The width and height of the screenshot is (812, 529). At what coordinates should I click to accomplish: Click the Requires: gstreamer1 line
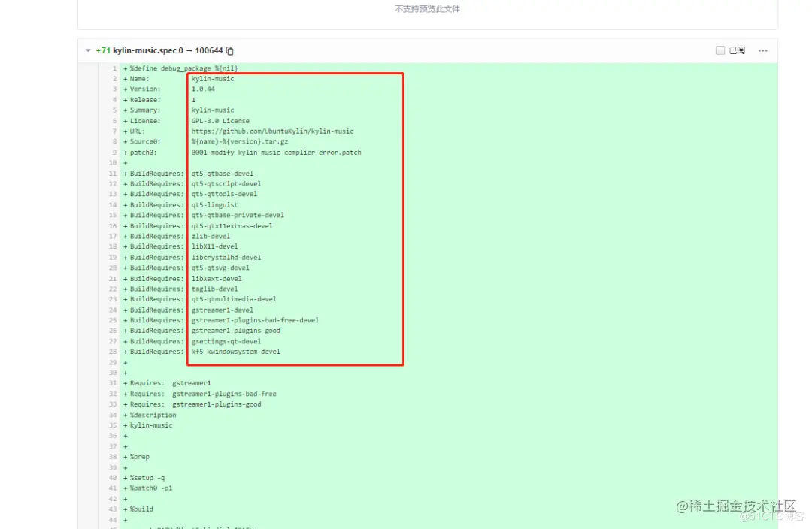coord(167,383)
